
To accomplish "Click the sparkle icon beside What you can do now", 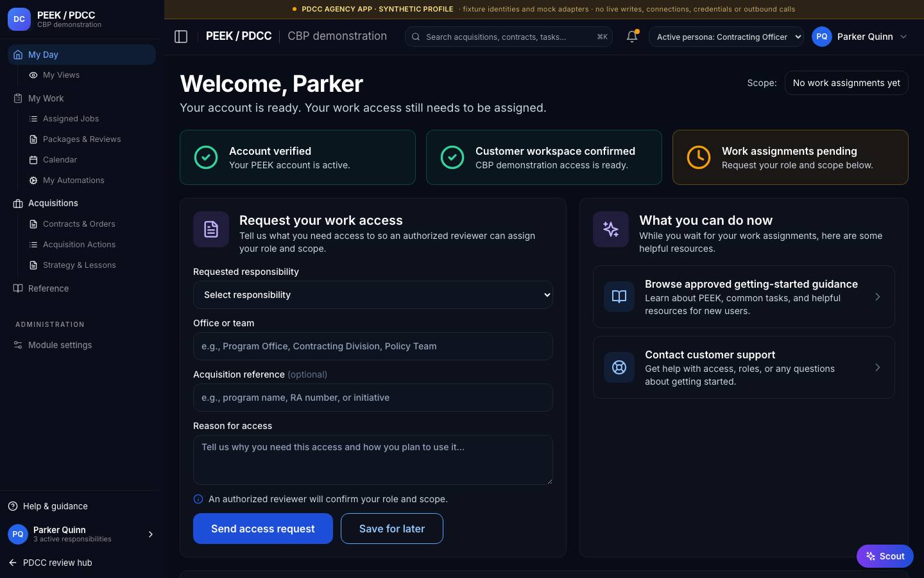I will 611,229.
